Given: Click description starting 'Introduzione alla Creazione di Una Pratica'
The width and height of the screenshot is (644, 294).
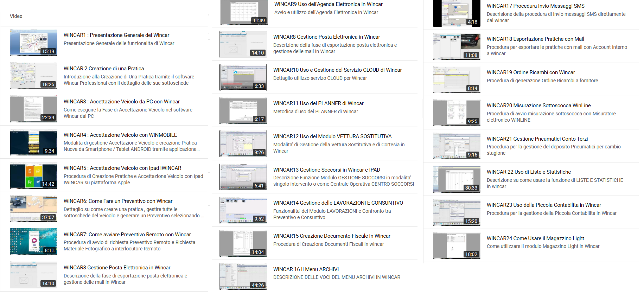Looking at the screenshot, I should pos(129,80).
